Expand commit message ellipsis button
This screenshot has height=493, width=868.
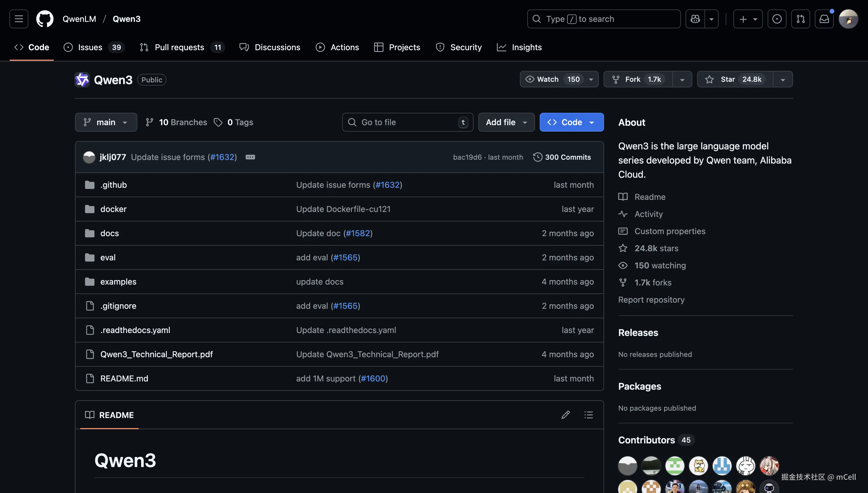[x=250, y=157]
